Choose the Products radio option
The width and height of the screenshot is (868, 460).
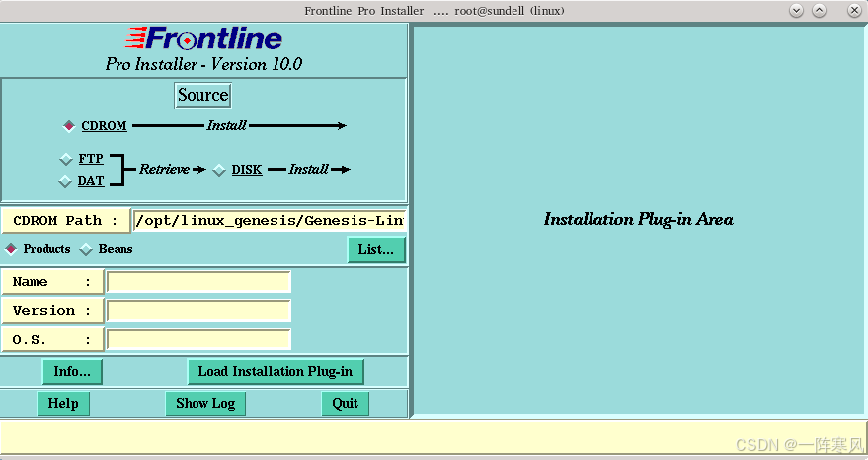(x=11, y=249)
